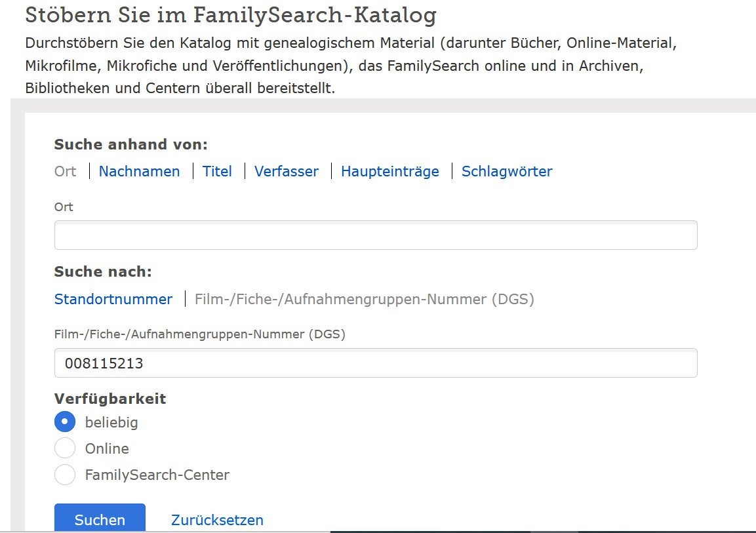Click the Stöbern Sie im FamilySearch-Katalog heading
The width and height of the screenshot is (756, 533).
coord(231,15)
